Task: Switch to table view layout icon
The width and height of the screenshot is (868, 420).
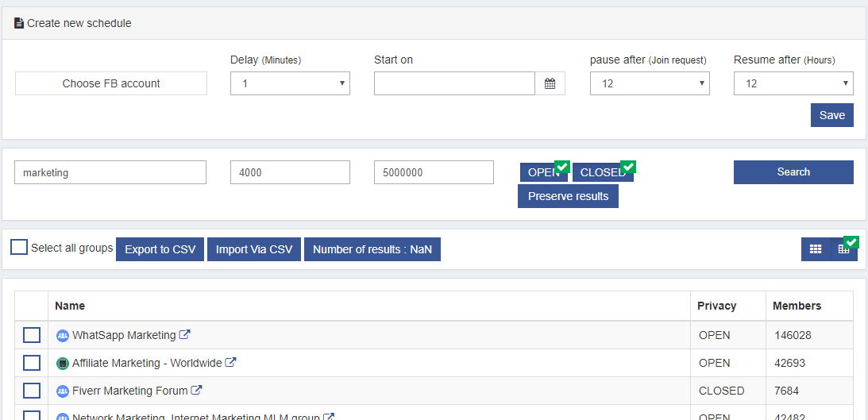Action: pos(843,249)
